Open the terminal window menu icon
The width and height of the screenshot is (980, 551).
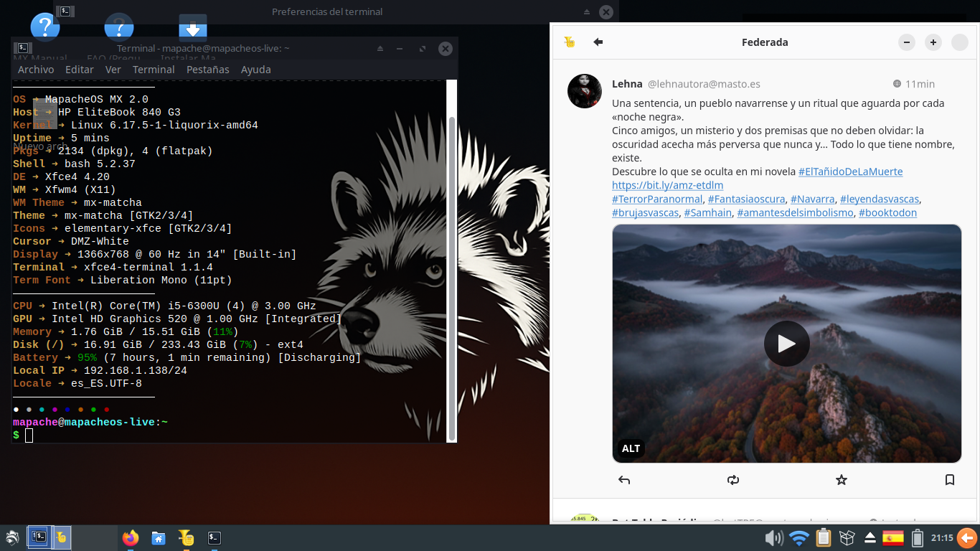coord(23,48)
